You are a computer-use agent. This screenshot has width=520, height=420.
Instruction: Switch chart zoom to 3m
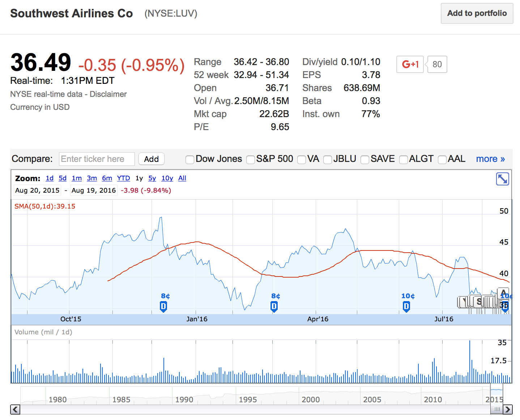(92, 178)
